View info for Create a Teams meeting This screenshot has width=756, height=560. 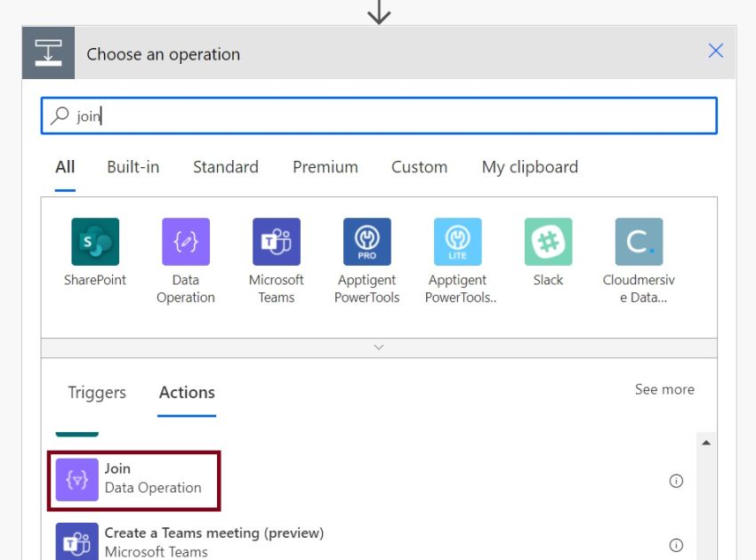click(x=676, y=543)
